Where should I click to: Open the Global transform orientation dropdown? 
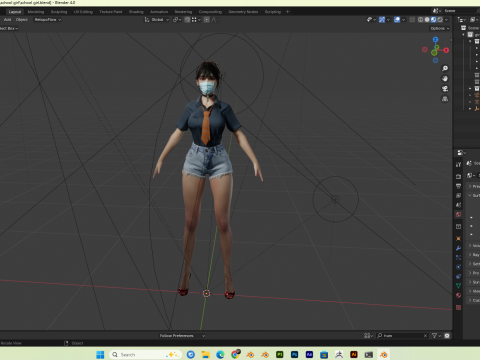pyautogui.click(x=157, y=20)
